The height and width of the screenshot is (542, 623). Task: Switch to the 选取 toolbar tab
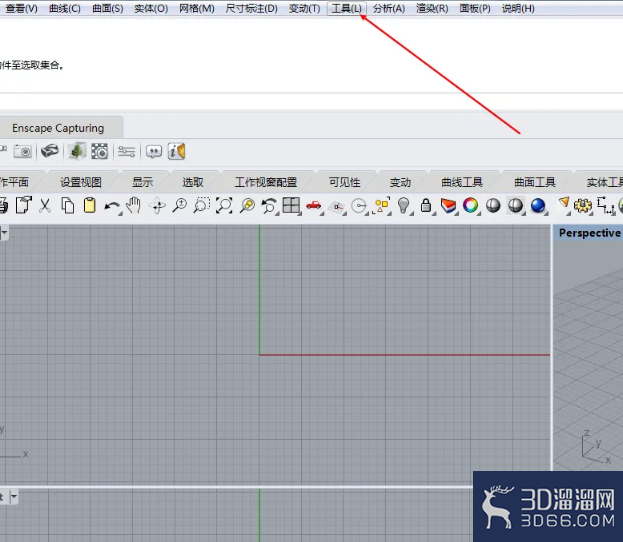[x=193, y=182]
